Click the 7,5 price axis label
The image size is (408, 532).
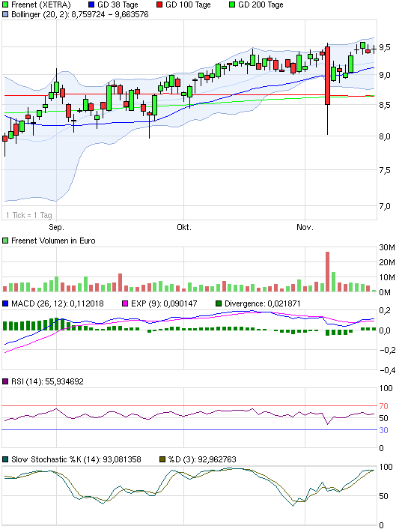385,170
